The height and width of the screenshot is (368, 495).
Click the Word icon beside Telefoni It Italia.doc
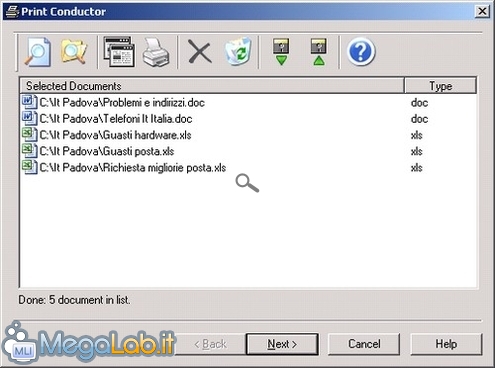point(29,118)
